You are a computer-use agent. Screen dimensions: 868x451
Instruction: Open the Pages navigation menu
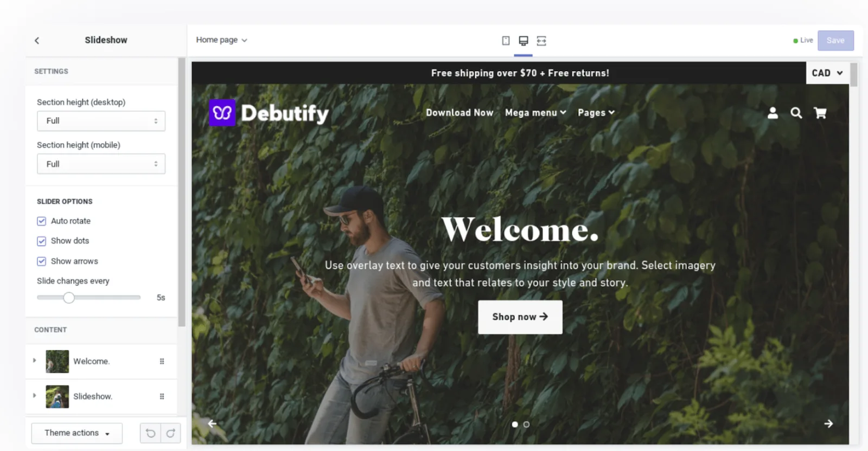pos(596,113)
